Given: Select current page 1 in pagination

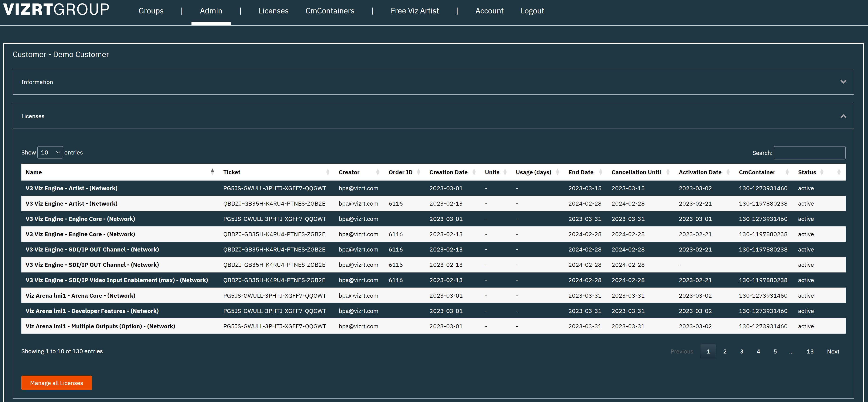Looking at the screenshot, I should [708, 351].
